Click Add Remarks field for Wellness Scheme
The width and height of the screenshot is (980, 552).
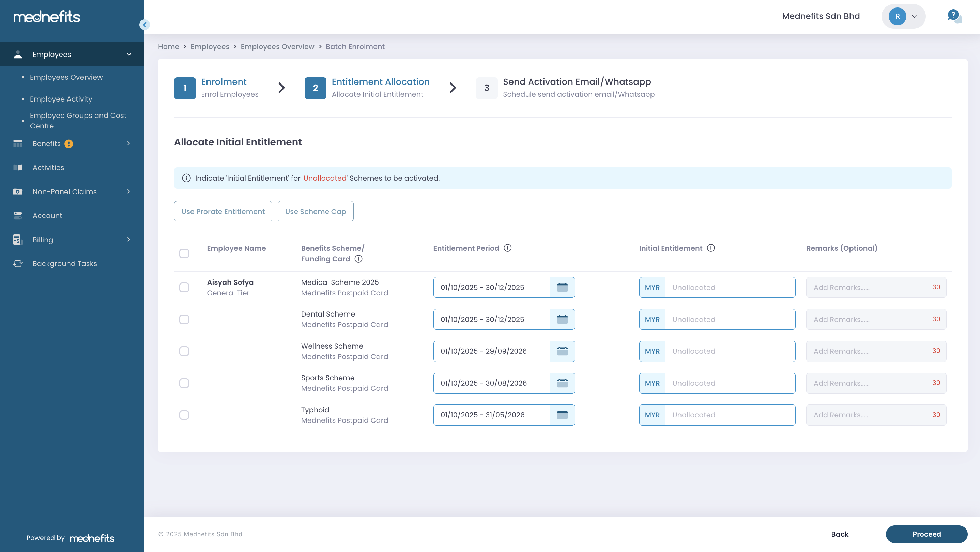pos(868,351)
